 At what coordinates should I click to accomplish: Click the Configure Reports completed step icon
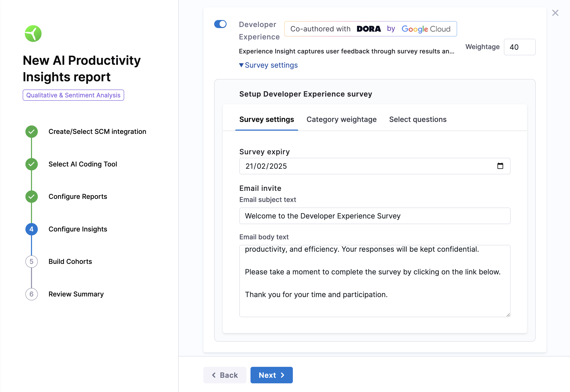point(31,196)
